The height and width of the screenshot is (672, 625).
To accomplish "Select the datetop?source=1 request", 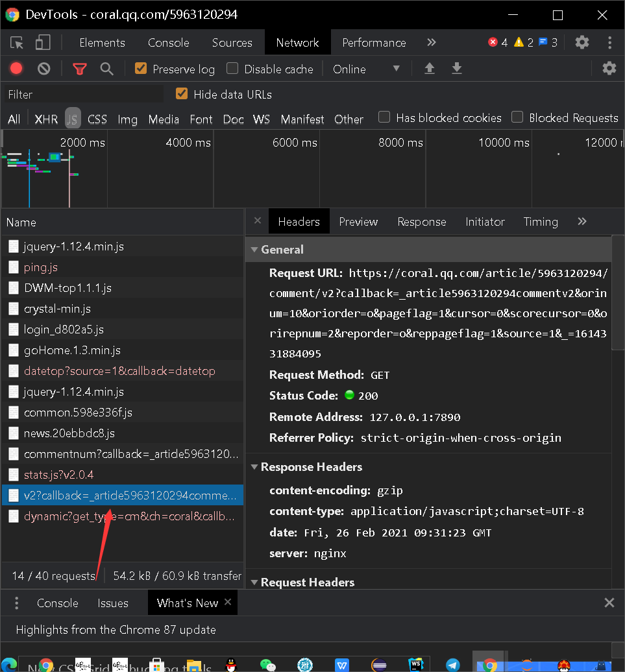I will (123, 371).
